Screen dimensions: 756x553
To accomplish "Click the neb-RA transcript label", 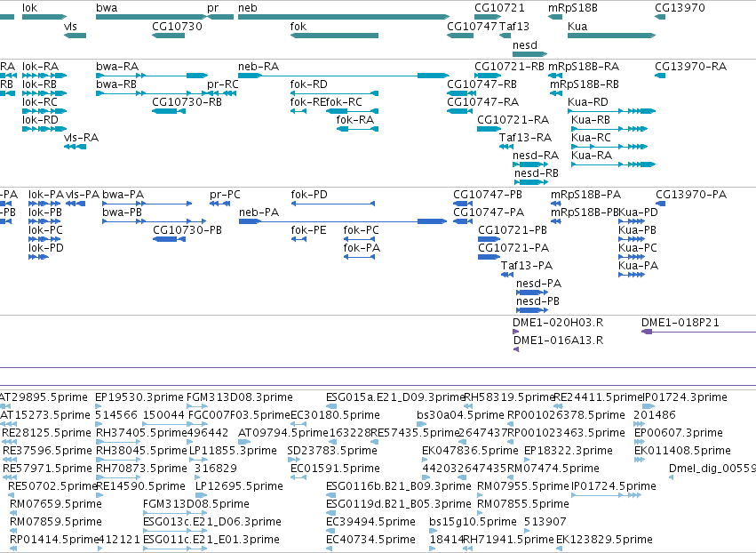I will click(x=259, y=66).
